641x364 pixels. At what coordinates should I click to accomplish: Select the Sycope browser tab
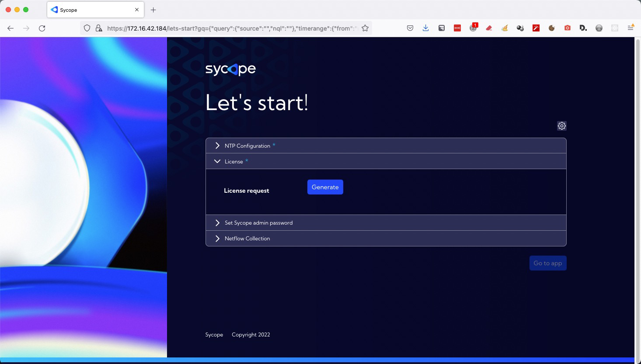click(x=95, y=10)
